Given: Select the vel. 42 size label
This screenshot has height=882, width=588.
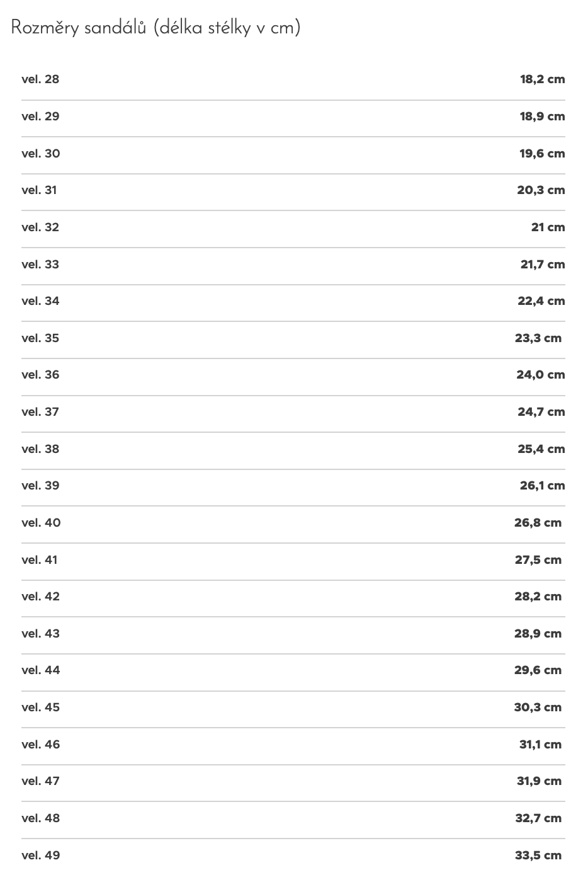Looking at the screenshot, I should (x=40, y=597).
